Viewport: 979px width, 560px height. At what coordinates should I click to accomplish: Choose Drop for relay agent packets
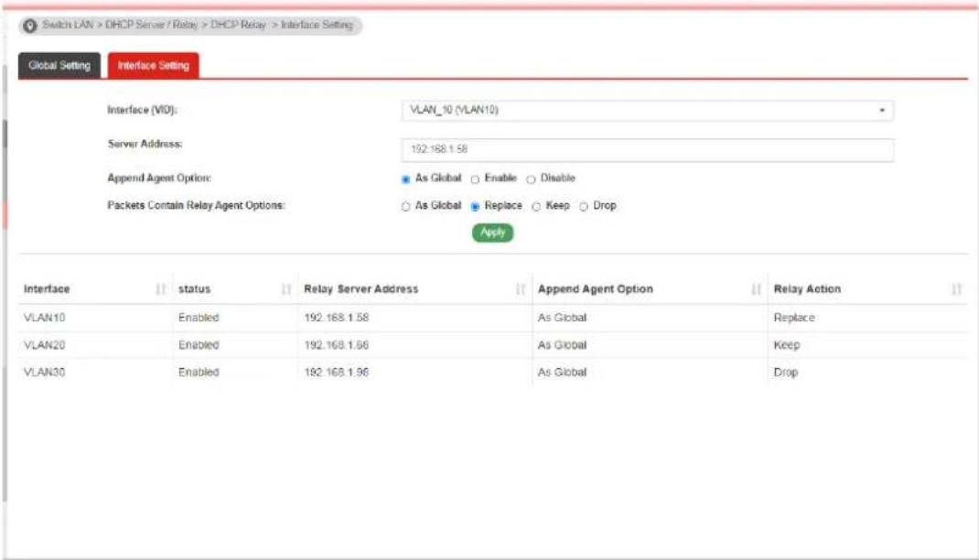[584, 207]
